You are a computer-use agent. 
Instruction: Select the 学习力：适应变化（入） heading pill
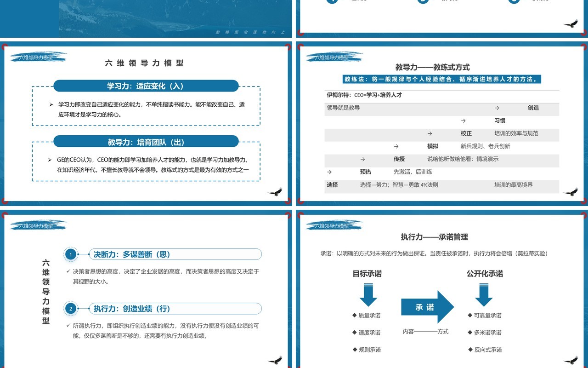tap(146, 86)
